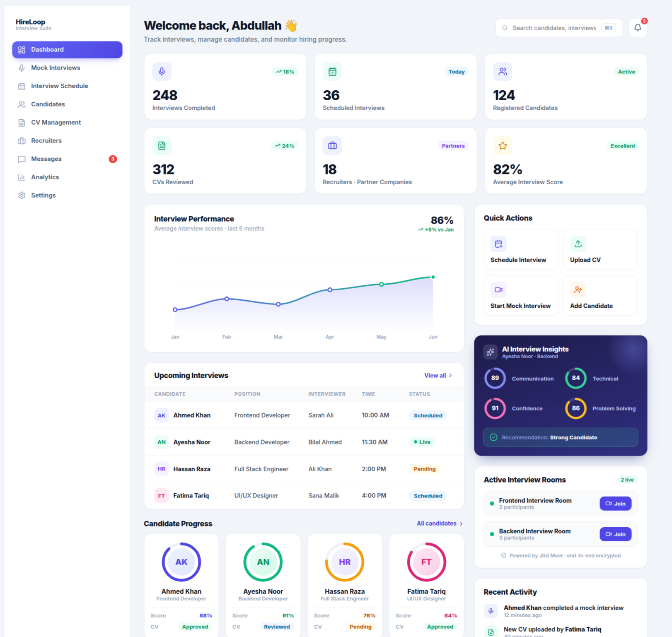
Task: Click the Problem Solving score ring showing 86
Action: point(576,408)
